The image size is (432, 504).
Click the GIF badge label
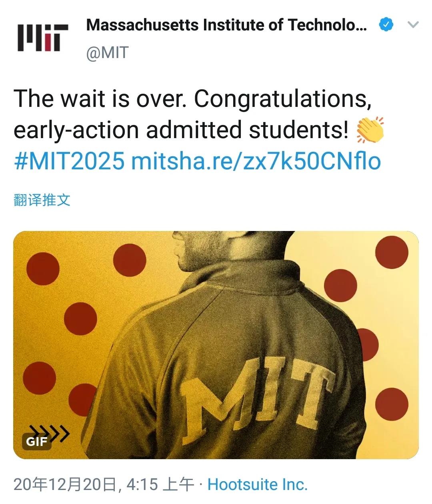(x=37, y=442)
